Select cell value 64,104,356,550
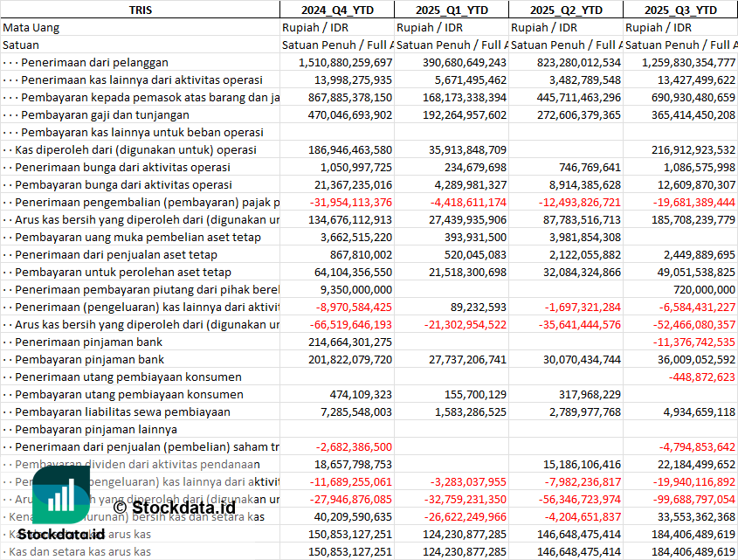The width and height of the screenshot is (738, 560). tap(354, 272)
